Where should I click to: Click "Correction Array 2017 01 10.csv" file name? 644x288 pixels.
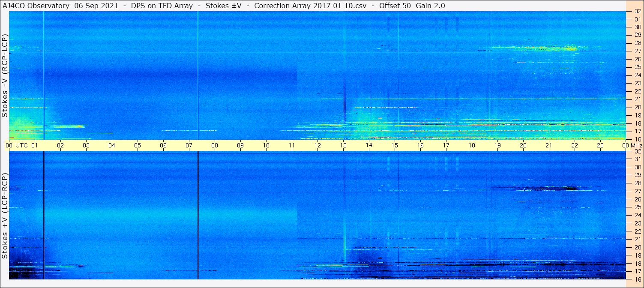click(x=311, y=6)
